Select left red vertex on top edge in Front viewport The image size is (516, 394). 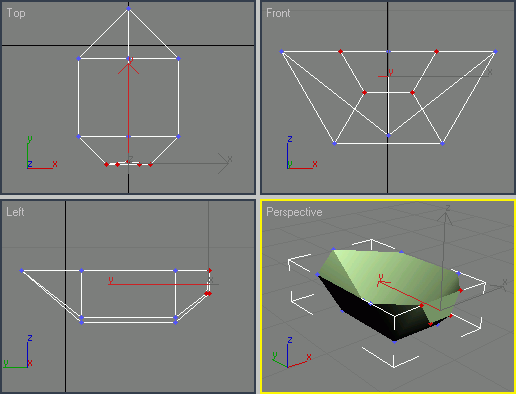pyautogui.click(x=340, y=51)
